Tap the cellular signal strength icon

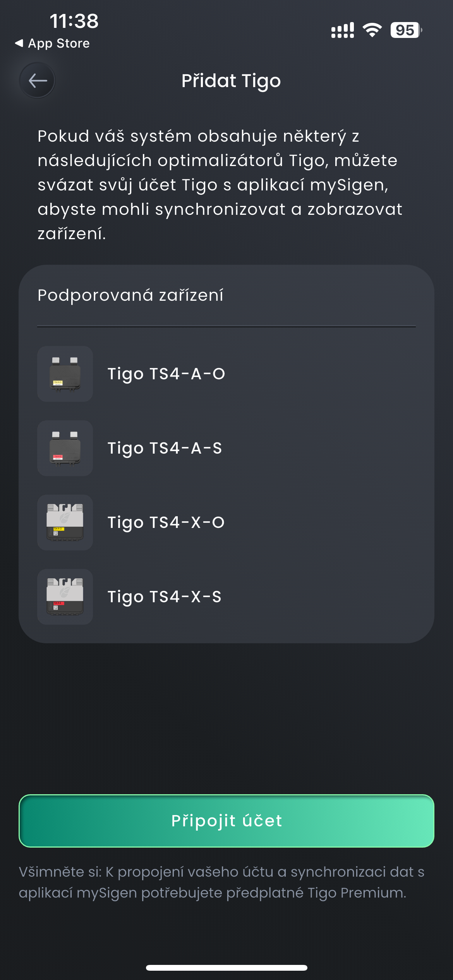coord(342,30)
